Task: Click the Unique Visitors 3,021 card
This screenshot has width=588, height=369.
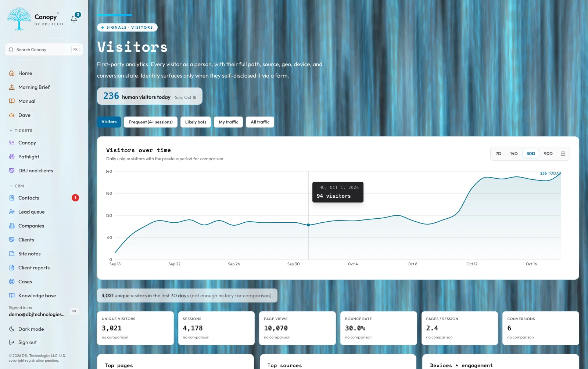Action: coord(135,328)
